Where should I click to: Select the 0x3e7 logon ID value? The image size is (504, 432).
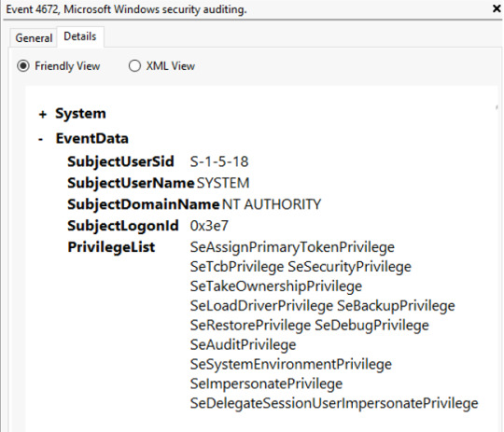209,226
